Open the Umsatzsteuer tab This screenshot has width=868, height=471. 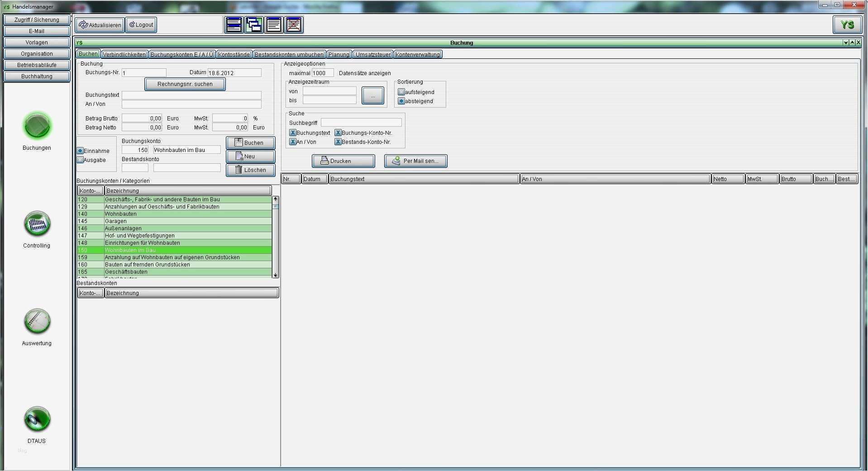tap(373, 54)
